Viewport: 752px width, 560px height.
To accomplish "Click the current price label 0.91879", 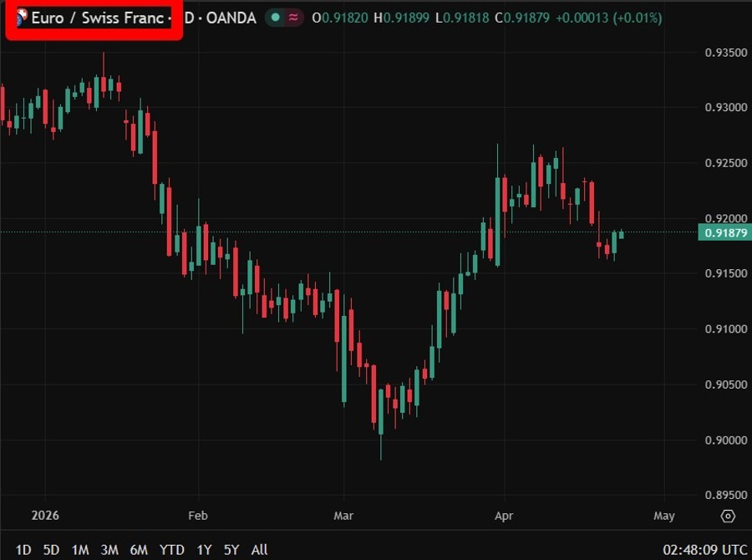I will 723,233.
